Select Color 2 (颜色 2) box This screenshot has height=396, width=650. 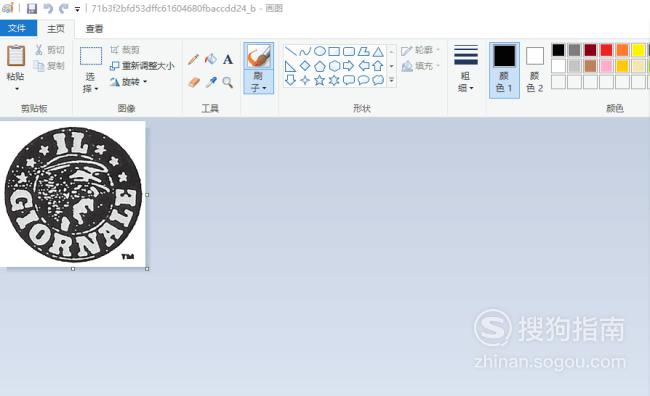pos(534,70)
